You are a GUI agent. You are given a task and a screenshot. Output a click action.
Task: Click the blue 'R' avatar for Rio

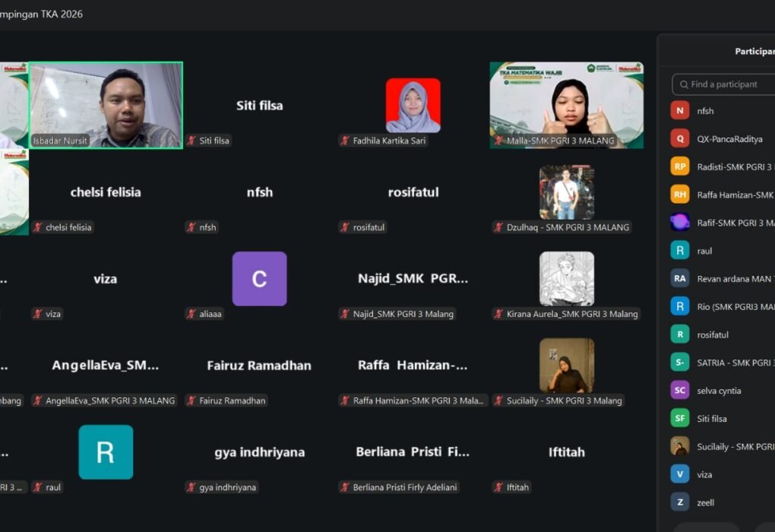tap(680, 306)
